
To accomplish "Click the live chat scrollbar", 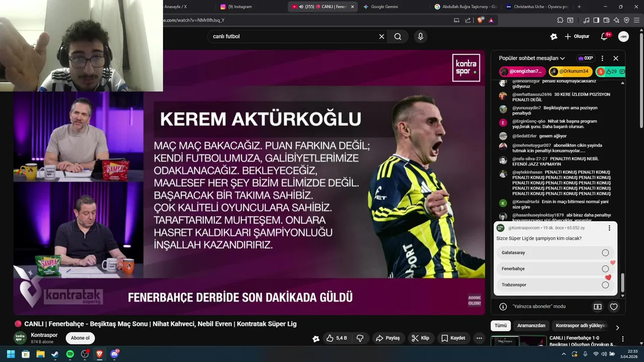I will pyautogui.click(x=622, y=283).
